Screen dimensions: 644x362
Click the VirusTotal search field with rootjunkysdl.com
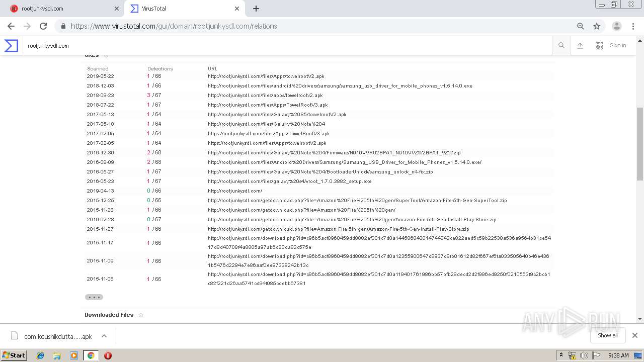pos(287,46)
